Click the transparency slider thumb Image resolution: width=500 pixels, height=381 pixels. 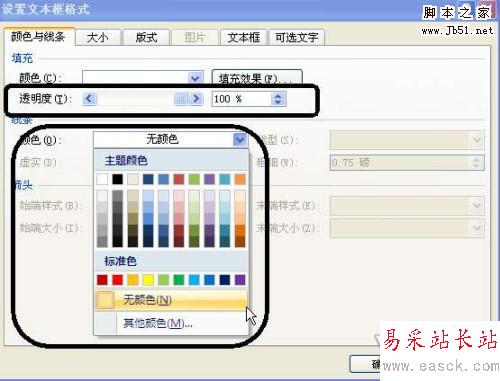(x=180, y=99)
